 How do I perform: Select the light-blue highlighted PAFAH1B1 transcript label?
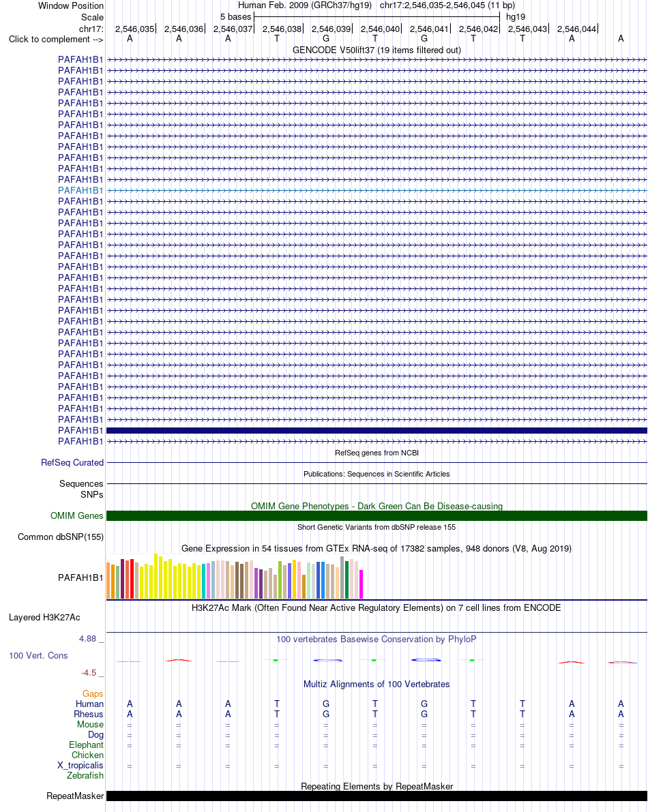coord(80,191)
